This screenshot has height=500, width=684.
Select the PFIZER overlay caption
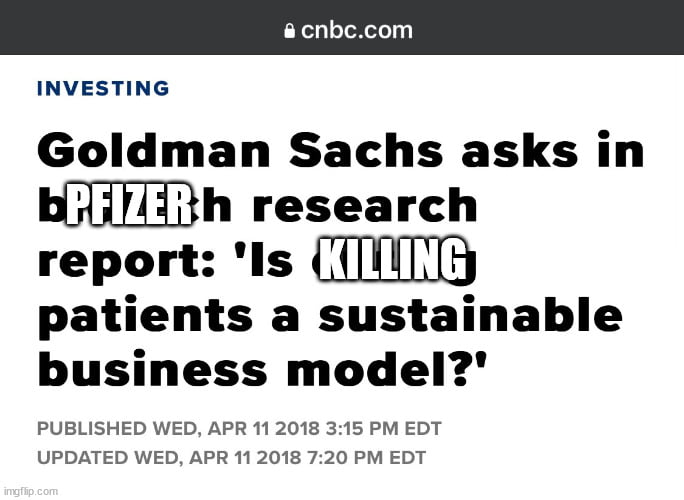(x=128, y=205)
